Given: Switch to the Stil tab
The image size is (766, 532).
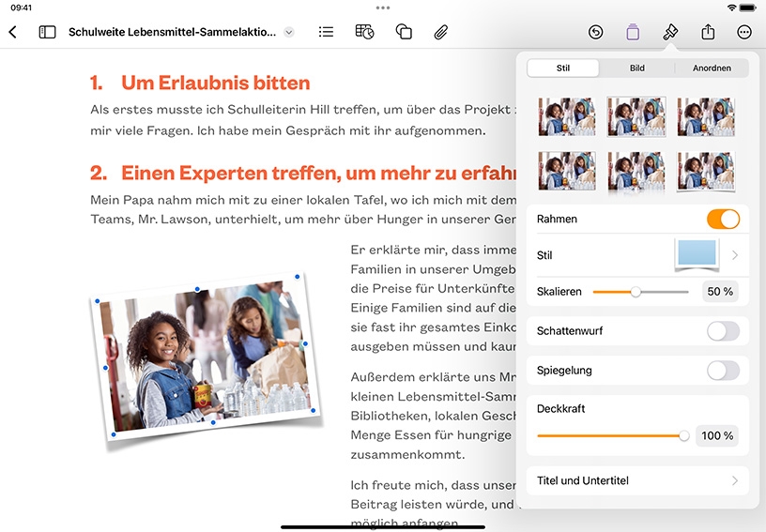Looking at the screenshot, I should click(x=563, y=68).
